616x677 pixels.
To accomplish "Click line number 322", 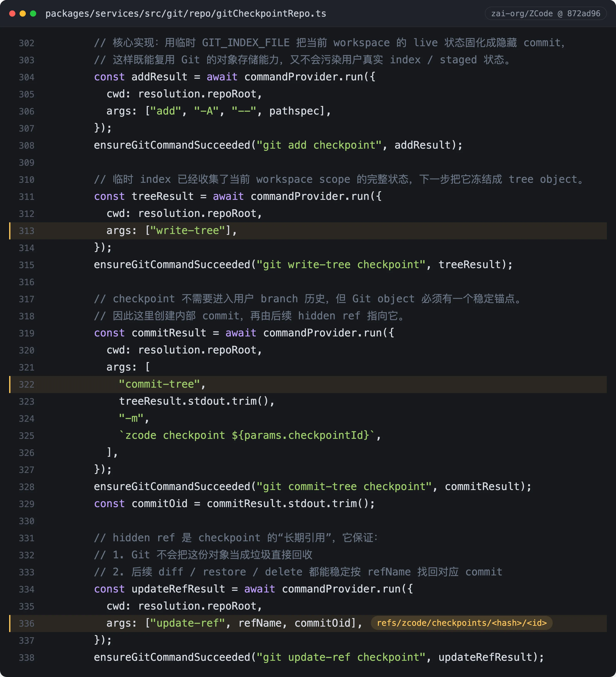I will point(26,384).
